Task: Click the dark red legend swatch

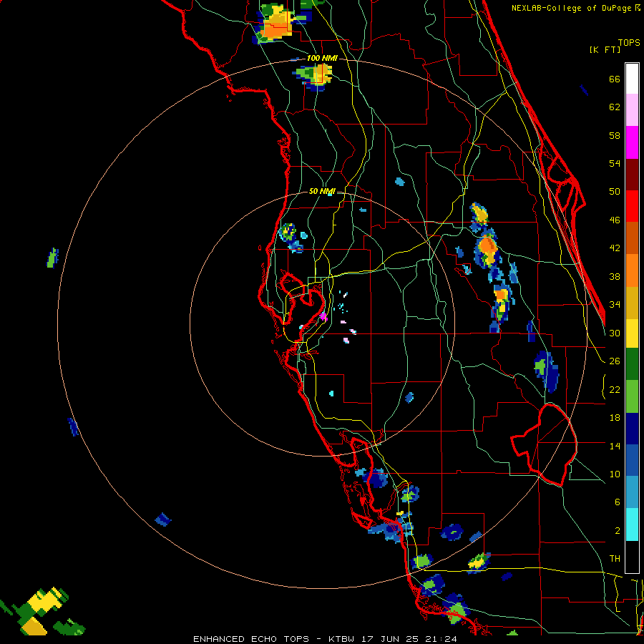Action: [x=632, y=175]
